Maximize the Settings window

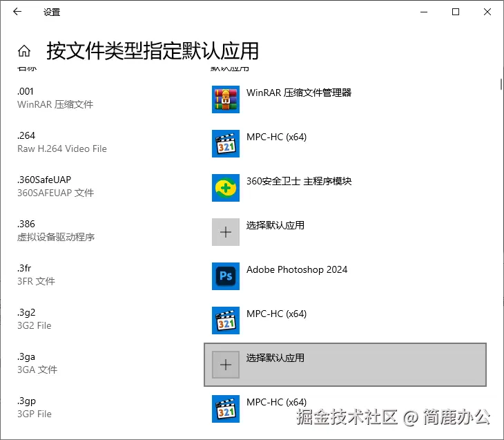(x=456, y=12)
